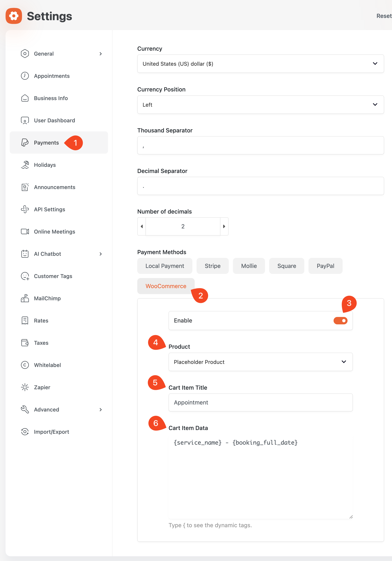Click the Reset link at top right
The image size is (392, 561).
pyautogui.click(x=384, y=16)
